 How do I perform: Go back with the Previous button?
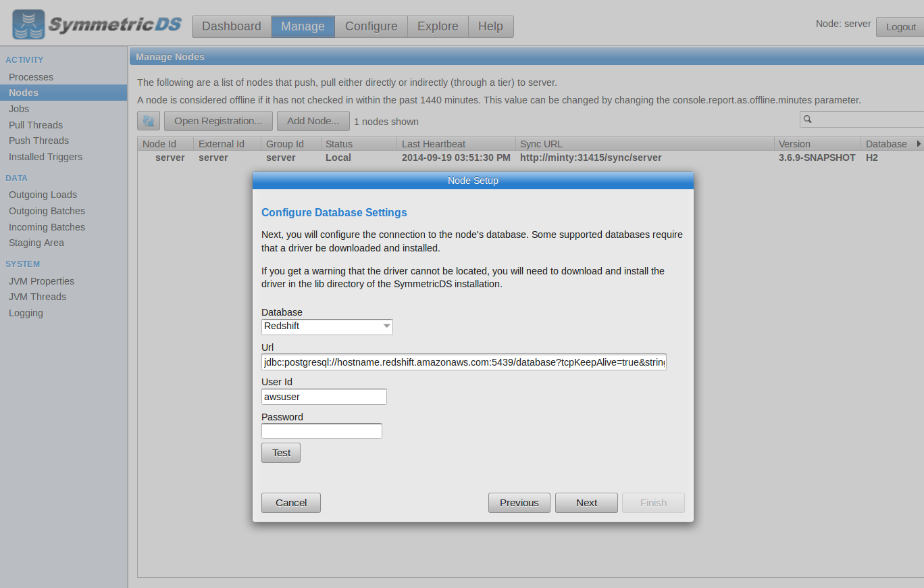(519, 503)
